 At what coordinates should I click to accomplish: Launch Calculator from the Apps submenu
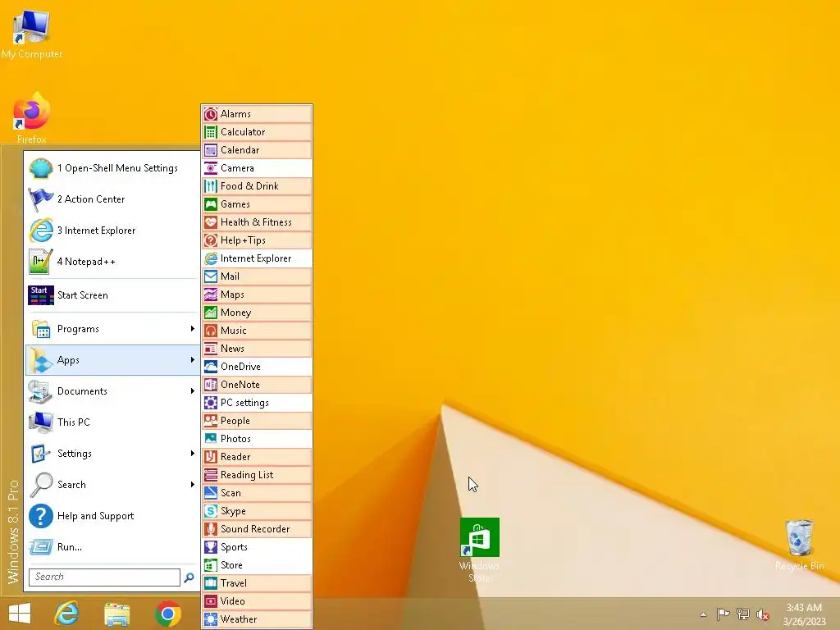tap(257, 132)
